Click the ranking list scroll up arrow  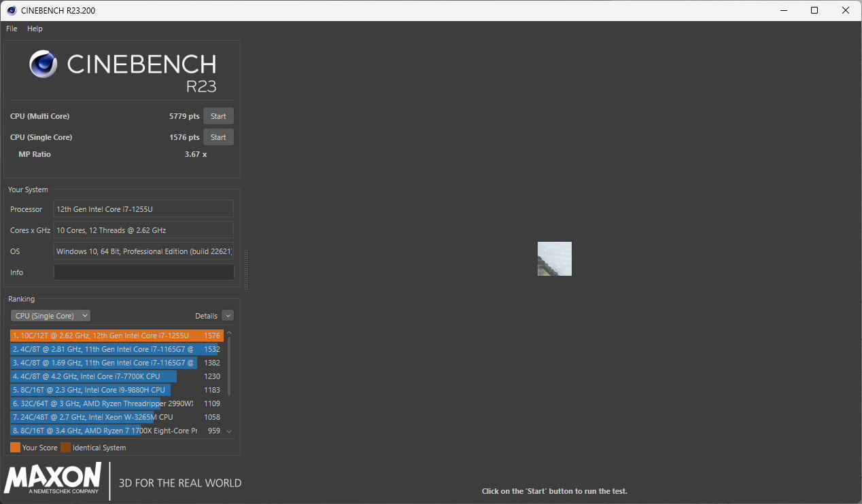point(229,333)
